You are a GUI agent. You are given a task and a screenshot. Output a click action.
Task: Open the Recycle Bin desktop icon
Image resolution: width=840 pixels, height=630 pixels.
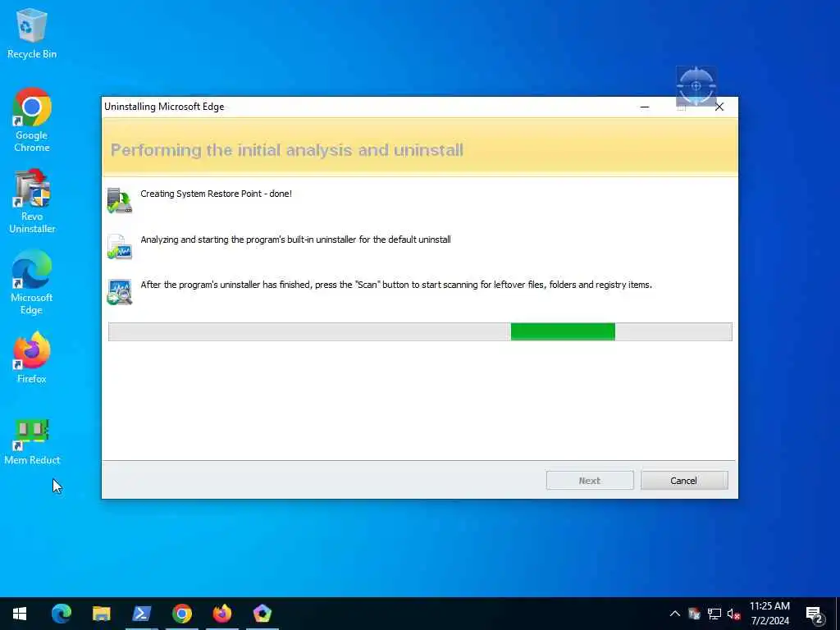point(32,34)
